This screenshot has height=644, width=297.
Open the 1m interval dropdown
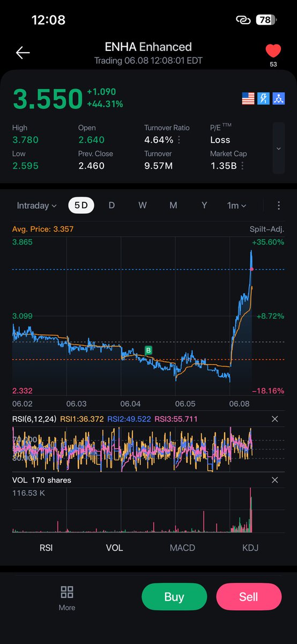coord(236,206)
